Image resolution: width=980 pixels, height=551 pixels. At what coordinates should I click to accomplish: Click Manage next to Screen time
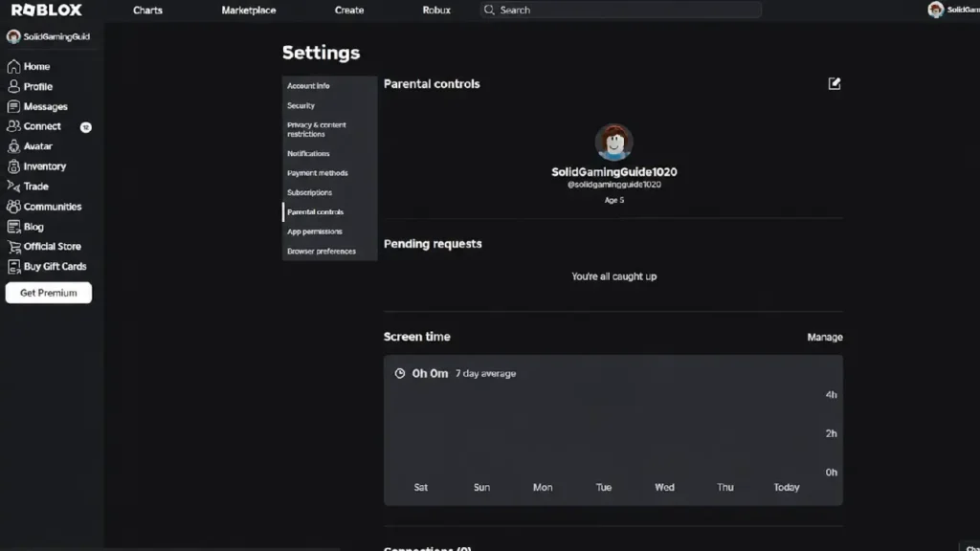point(825,337)
